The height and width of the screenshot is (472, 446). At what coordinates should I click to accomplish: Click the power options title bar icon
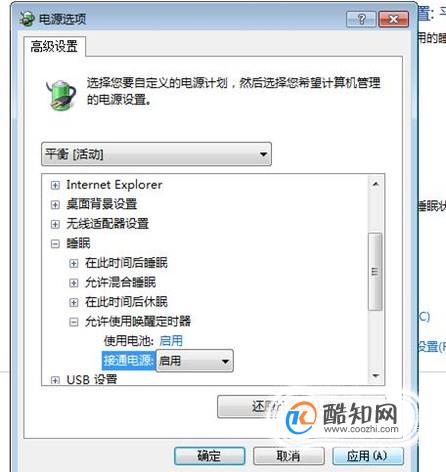pos(27,19)
